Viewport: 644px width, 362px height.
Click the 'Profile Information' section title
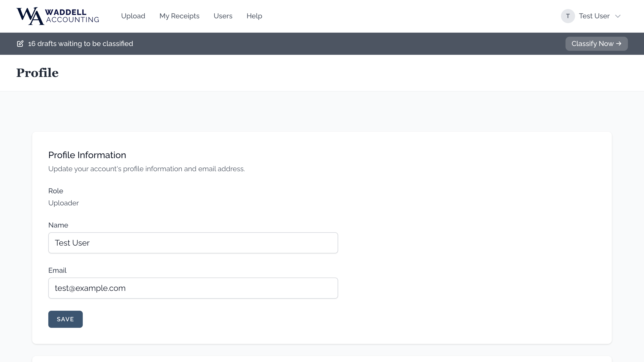[x=87, y=155]
